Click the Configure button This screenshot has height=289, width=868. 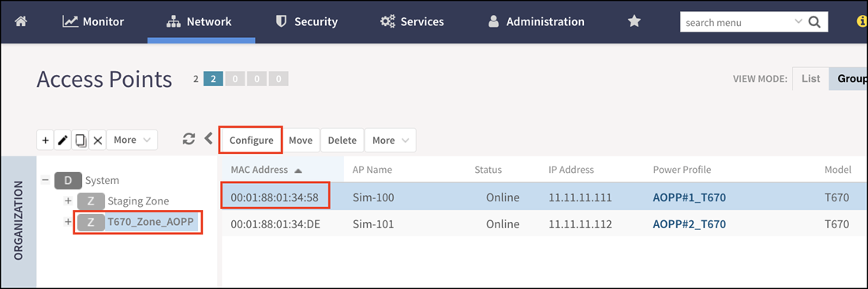click(x=251, y=140)
